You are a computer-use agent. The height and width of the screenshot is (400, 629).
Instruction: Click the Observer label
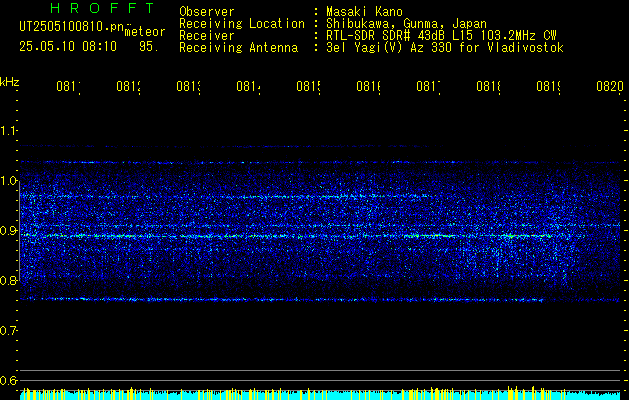(x=207, y=12)
